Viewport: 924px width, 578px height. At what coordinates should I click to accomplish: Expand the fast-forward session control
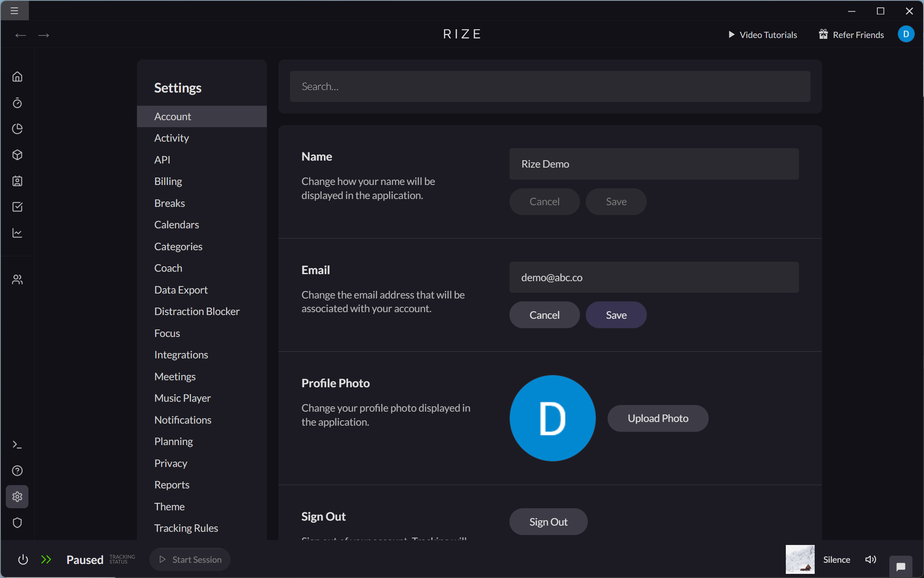pyautogui.click(x=46, y=559)
